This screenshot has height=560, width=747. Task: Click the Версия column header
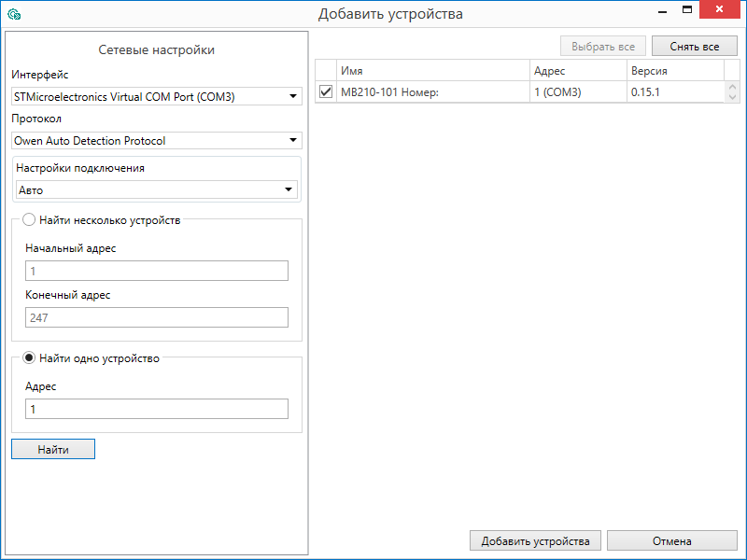pyautogui.click(x=673, y=71)
